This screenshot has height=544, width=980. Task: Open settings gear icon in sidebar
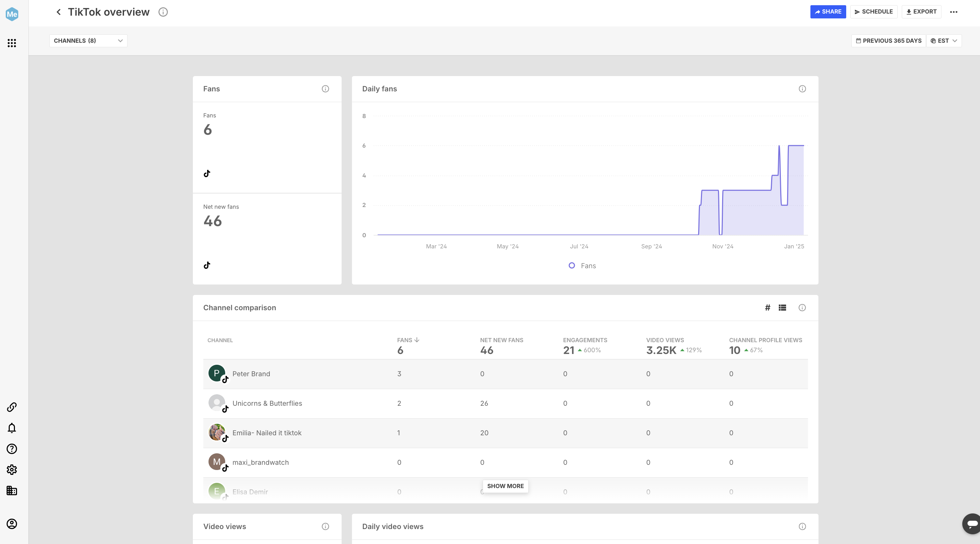click(x=12, y=470)
